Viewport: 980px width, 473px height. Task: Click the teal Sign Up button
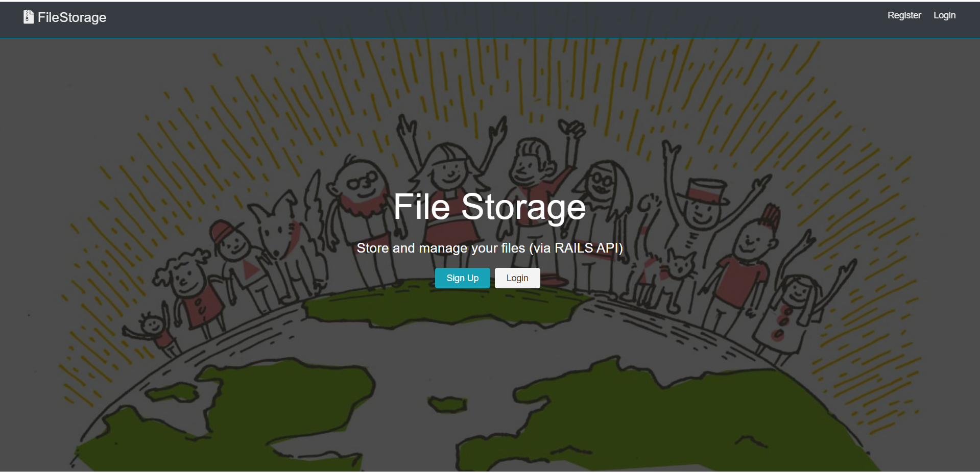[462, 278]
